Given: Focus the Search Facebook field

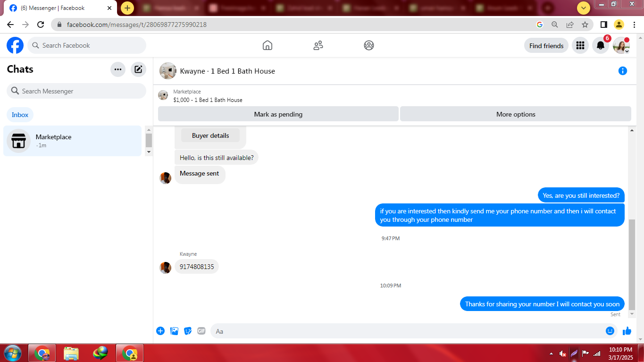Looking at the screenshot, I should [87, 45].
